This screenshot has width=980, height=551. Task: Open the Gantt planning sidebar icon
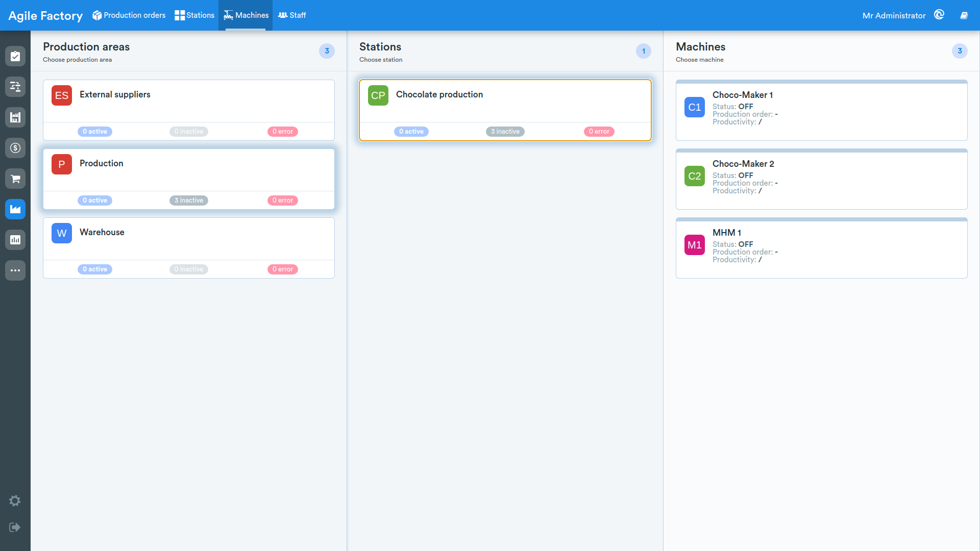pyautogui.click(x=15, y=87)
